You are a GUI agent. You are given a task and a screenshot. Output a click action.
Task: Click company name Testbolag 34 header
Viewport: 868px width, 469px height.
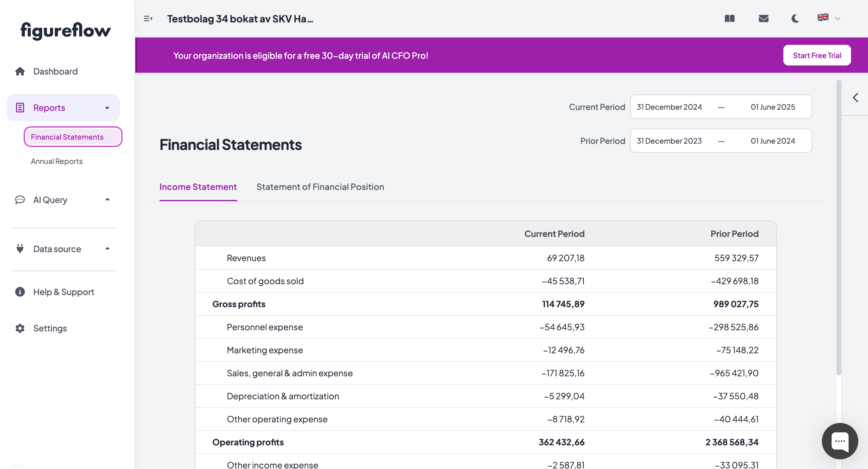pos(240,19)
